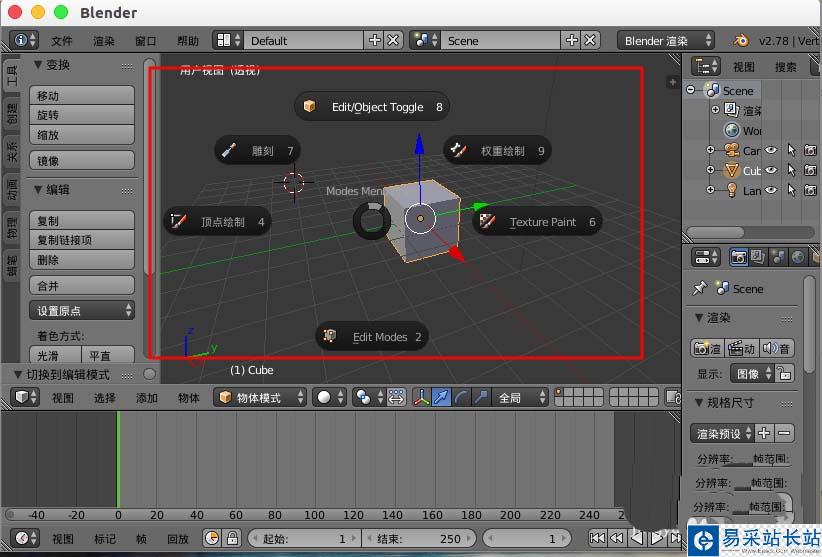Delete the Default screen layout
This screenshot has width=822, height=557.
click(393, 40)
